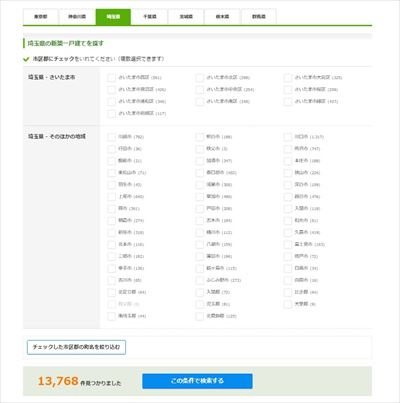Open the 栃木県 tab
This screenshot has height=403, width=400.
pyautogui.click(x=222, y=17)
